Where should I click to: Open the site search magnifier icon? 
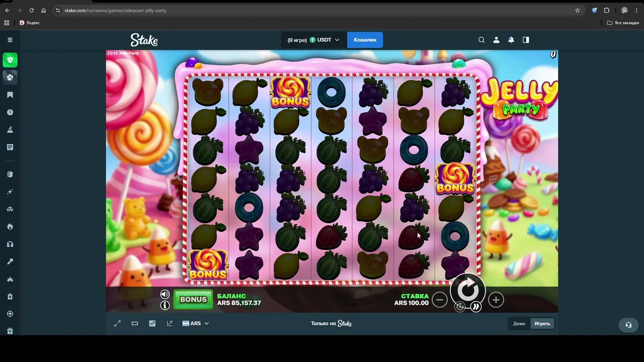tap(481, 40)
